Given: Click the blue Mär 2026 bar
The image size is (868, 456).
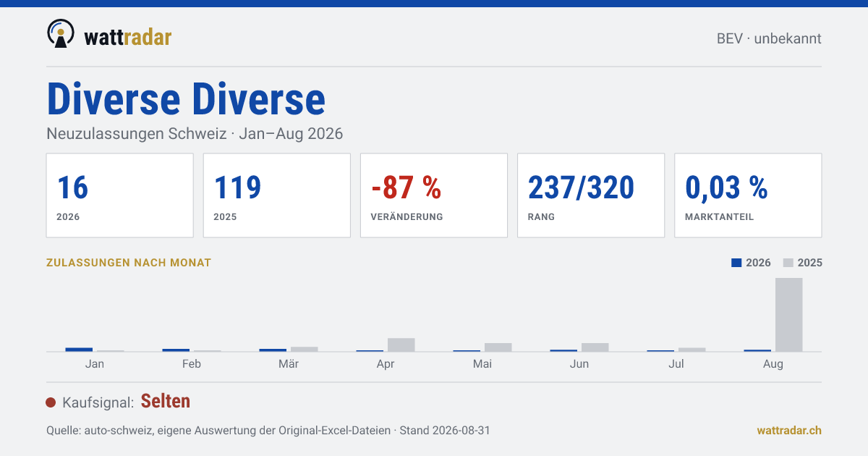Looking at the screenshot, I should (273, 350).
